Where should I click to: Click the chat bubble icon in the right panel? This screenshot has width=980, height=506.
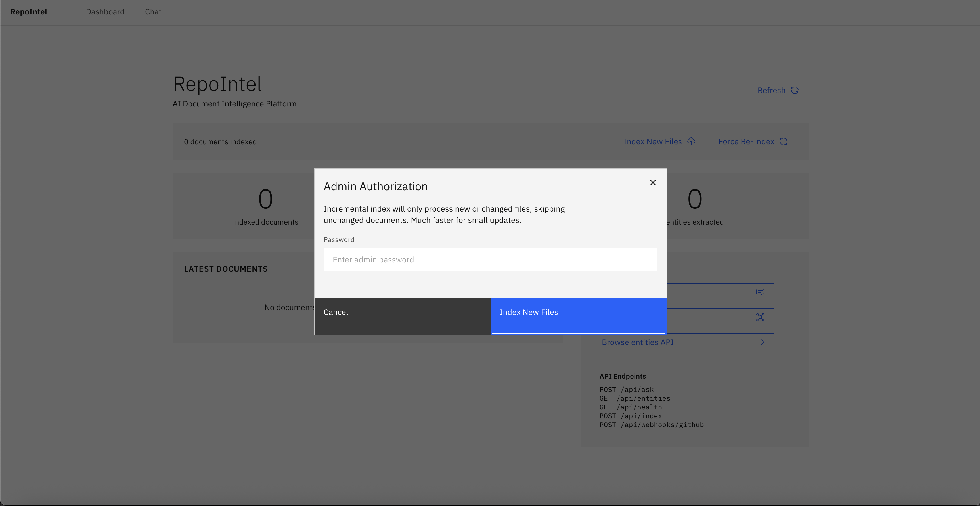pos(760,292)
